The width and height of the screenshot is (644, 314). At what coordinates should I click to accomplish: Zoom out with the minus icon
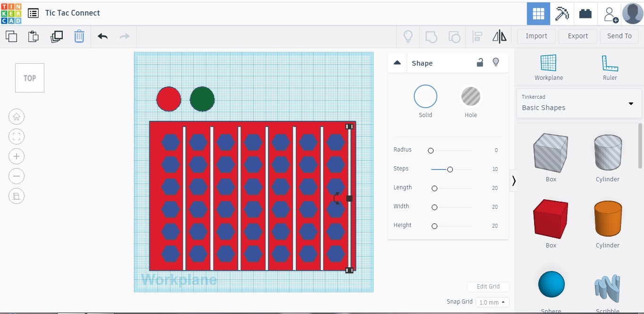coord(17,176)
